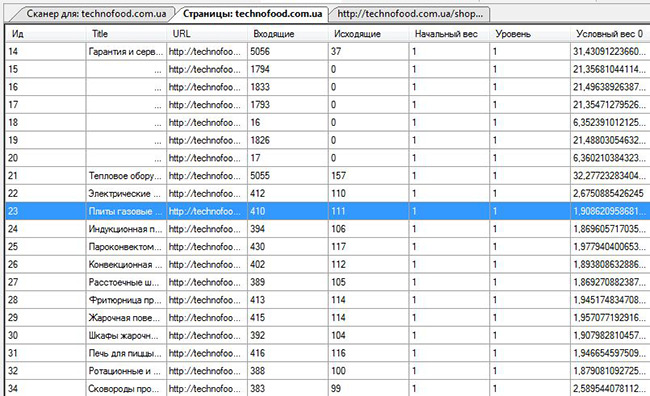Click incoming links value '1793'
Viewport: 650px width, 396px height.
coord(288,105)
